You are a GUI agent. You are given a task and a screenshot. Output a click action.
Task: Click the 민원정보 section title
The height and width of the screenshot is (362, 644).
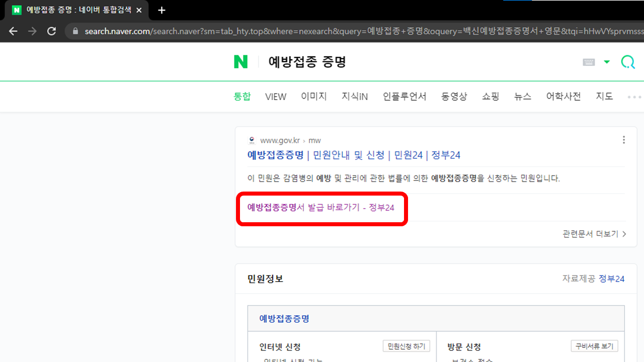[265, 279]
